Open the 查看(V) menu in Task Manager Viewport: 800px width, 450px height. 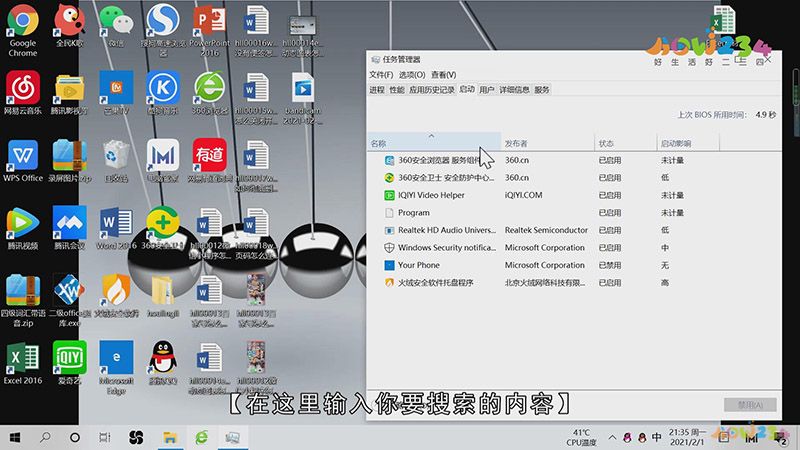pos(443,74)
